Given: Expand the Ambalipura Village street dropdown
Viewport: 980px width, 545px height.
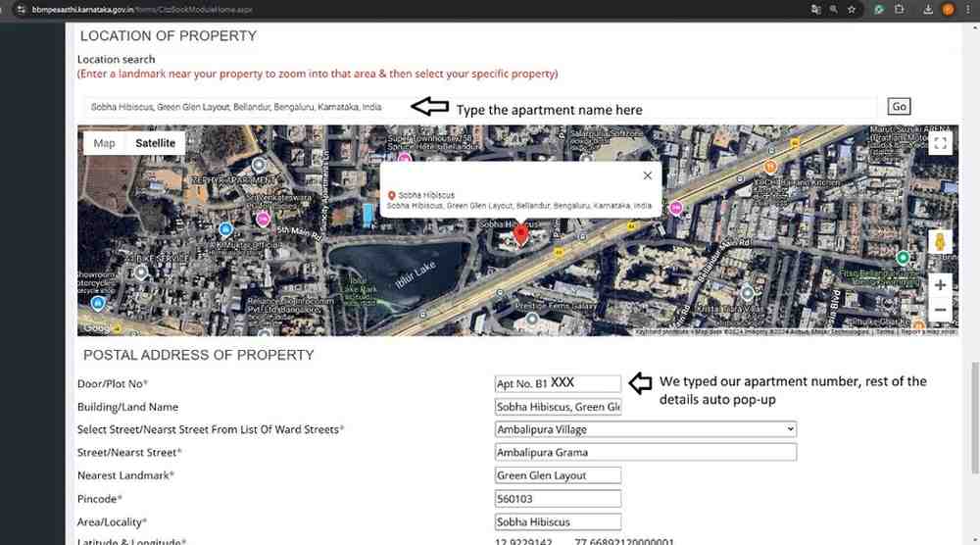Looking at the screenshot, I should [646, 429].
